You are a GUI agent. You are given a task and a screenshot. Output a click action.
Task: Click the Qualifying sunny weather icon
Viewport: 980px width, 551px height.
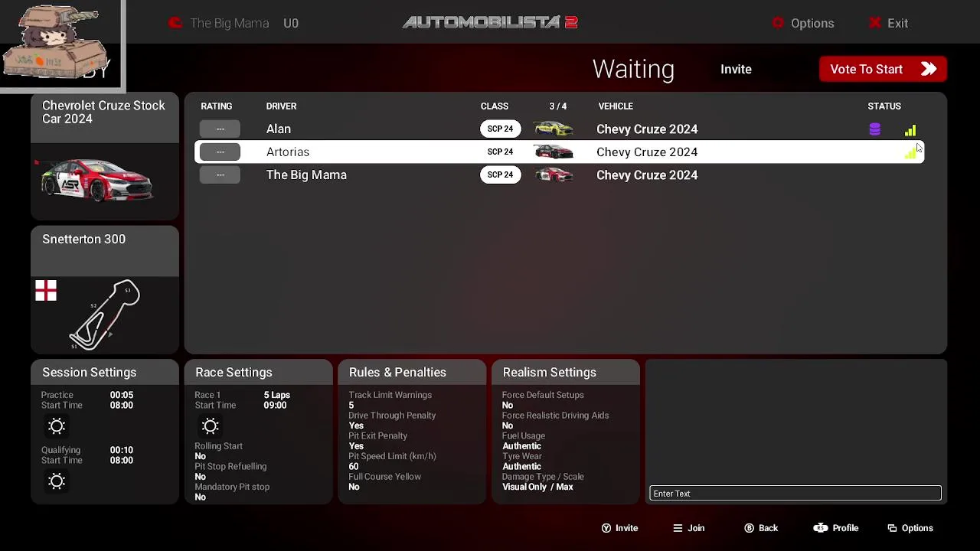click(57, 481)
